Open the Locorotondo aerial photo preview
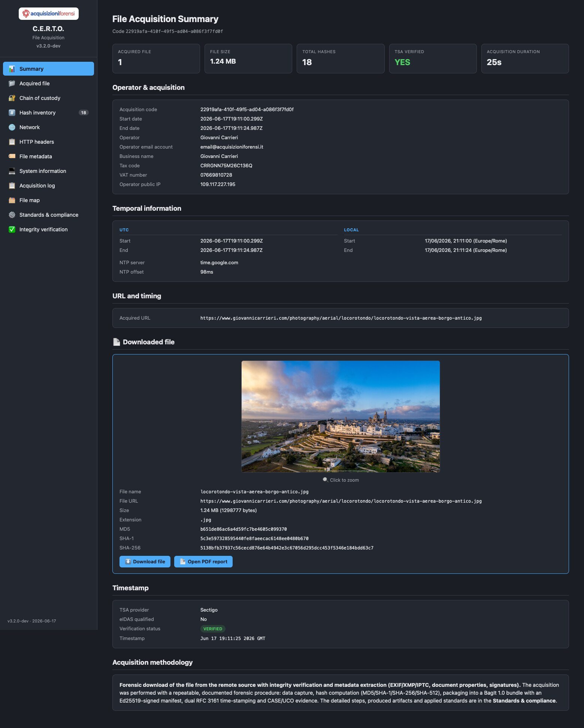 341,416
